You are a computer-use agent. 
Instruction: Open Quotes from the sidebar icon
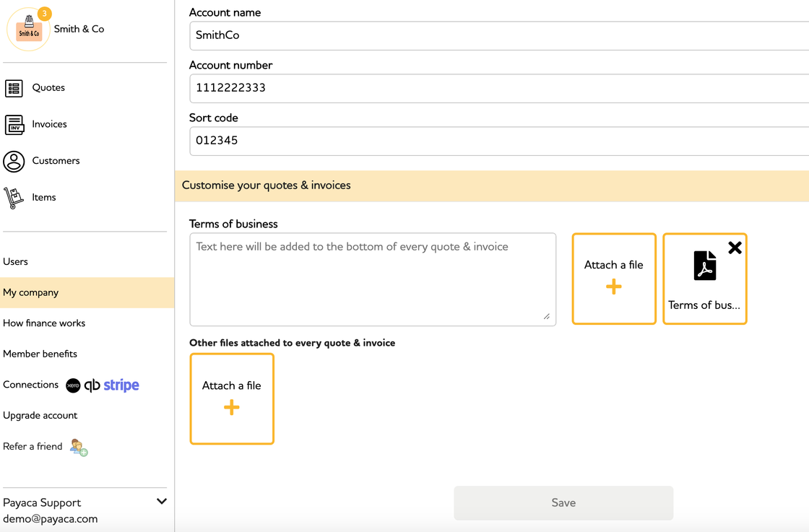[14, 88]
